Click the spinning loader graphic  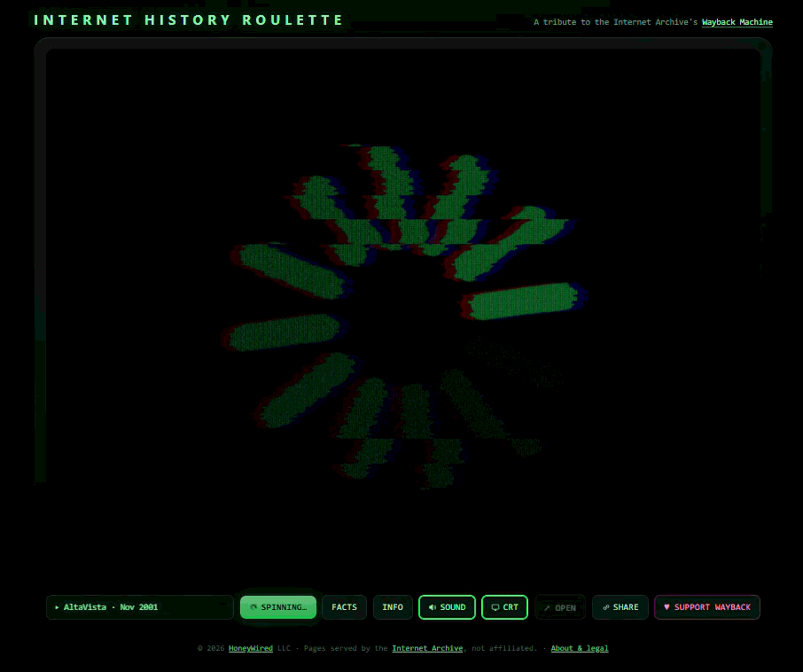point(404,316)
